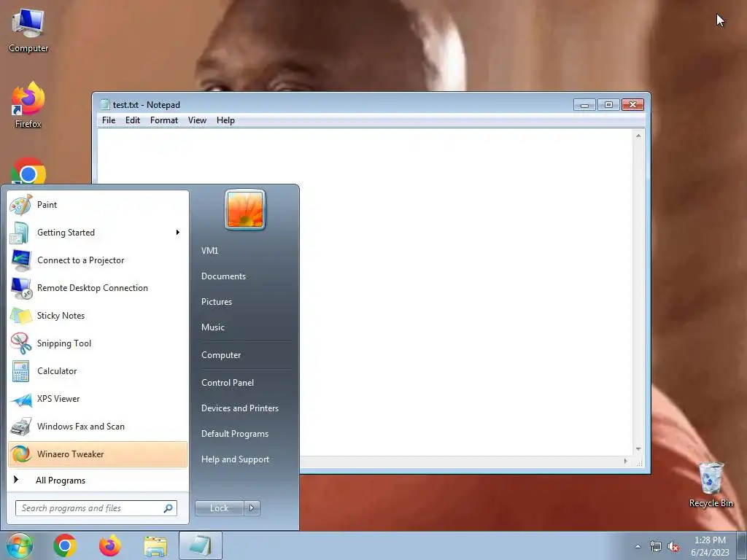Launch Sticky Notes

coord(98,315)
